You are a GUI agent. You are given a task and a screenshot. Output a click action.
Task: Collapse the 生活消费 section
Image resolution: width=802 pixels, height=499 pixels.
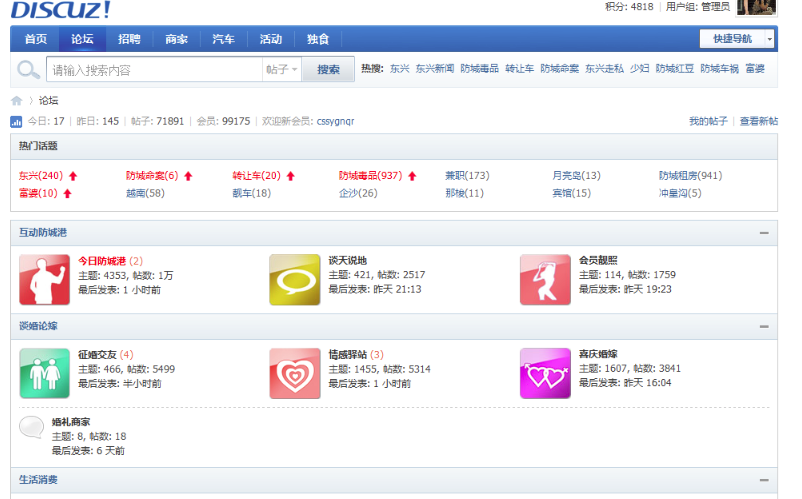coord(764,480)
